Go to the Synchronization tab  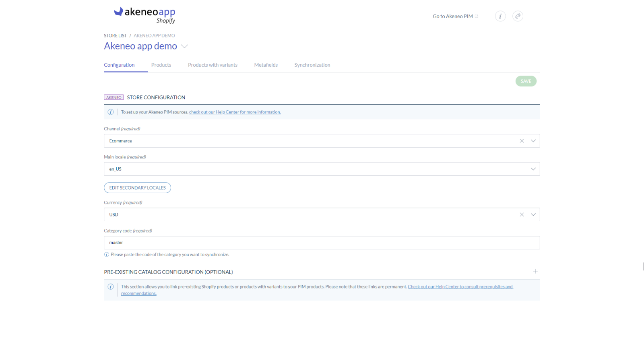pyautogui.click(x=312, y=65)
